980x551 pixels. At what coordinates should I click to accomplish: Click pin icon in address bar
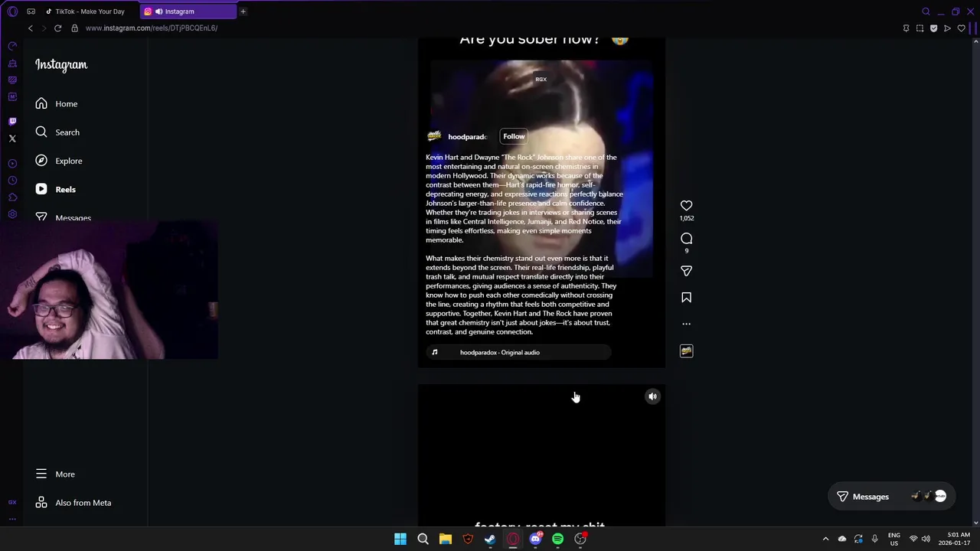tap(906, 28)
